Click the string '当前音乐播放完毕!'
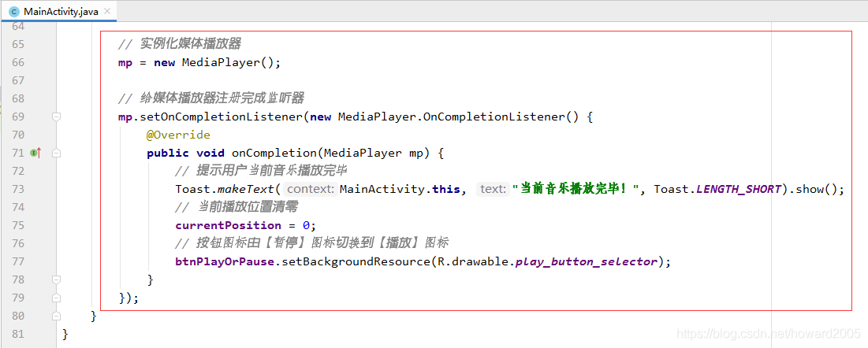The height and width of the screenshot is (348, 868). [576, 189]
